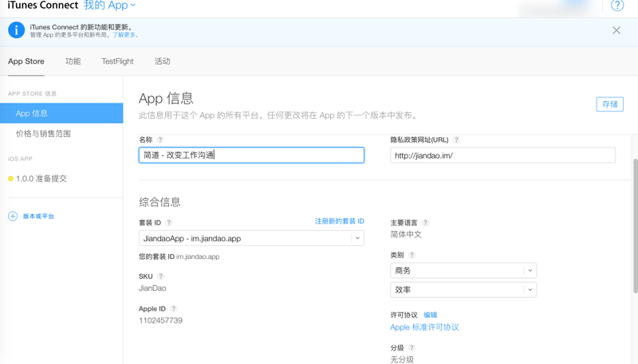Open 1.0.0 准备提交 version
This screenshot has height=364, width=638.
41,178
